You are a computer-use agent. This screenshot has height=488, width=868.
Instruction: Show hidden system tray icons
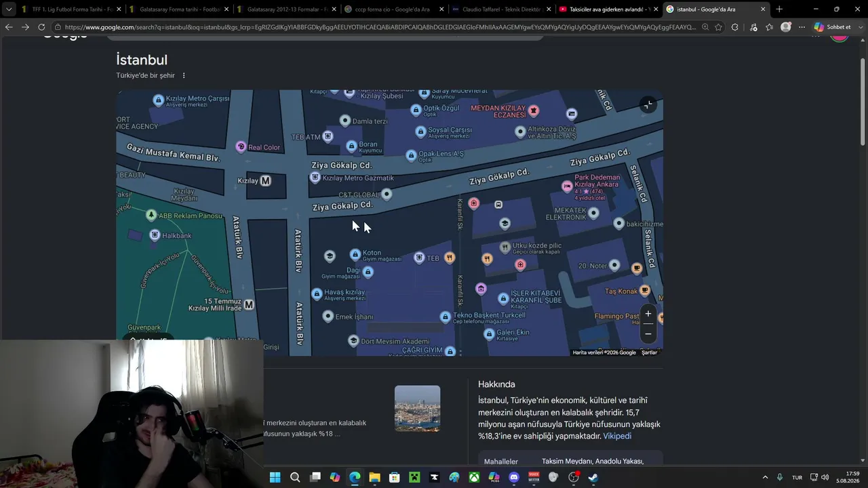point(765,477)
